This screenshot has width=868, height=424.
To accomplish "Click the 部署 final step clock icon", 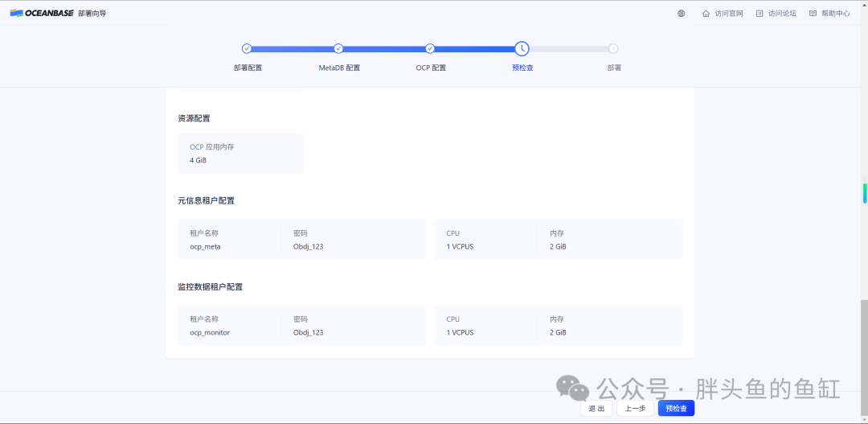I will (x=613, y=49).
